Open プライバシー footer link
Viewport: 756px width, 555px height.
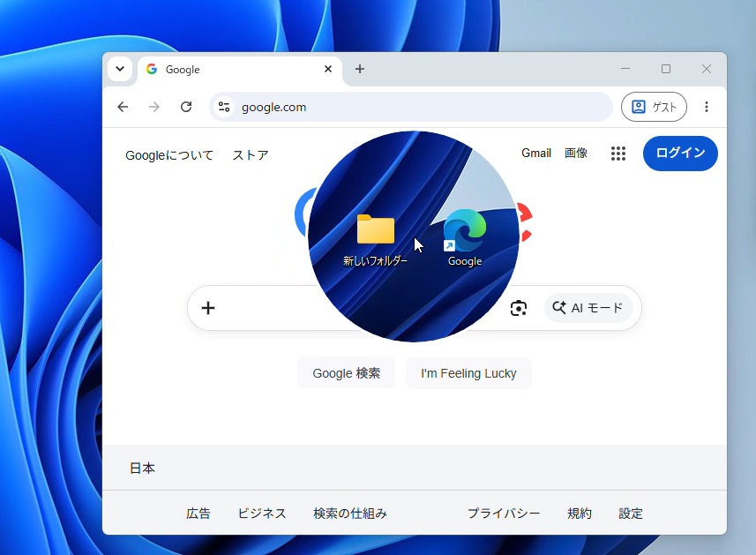(504, 514)
